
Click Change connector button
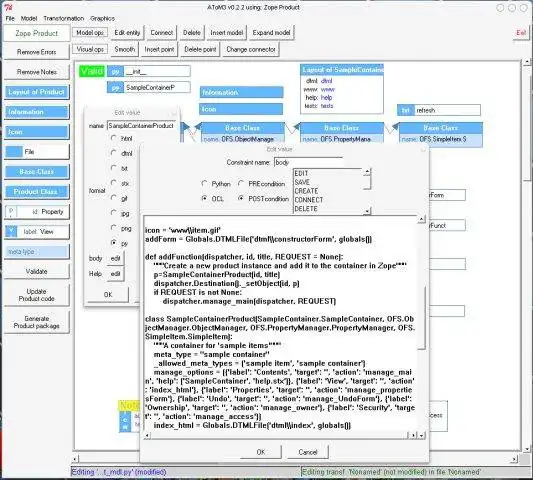(251, 49)
